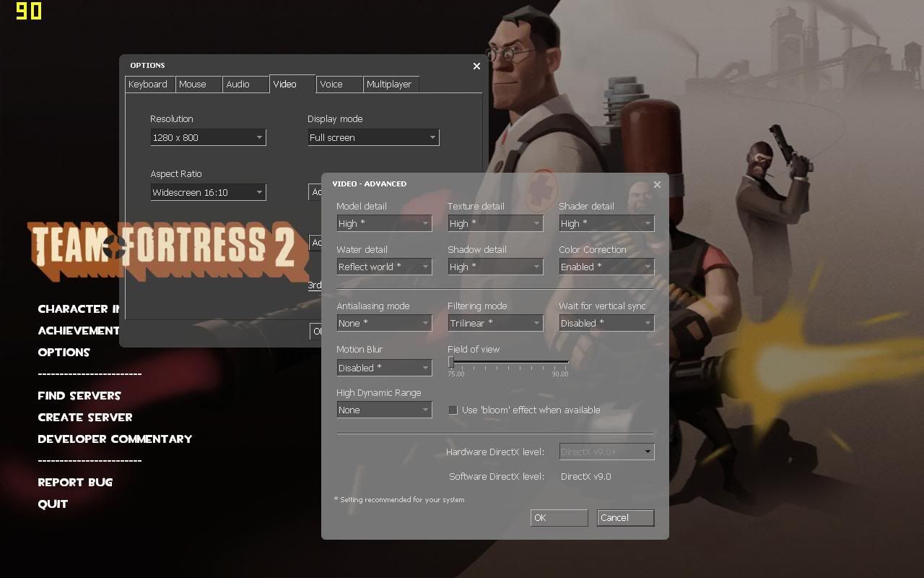The height and width of the screenshot is (578, 924).
Task: Open the Display mode dropdown
Action: click(x=373, y=137)
